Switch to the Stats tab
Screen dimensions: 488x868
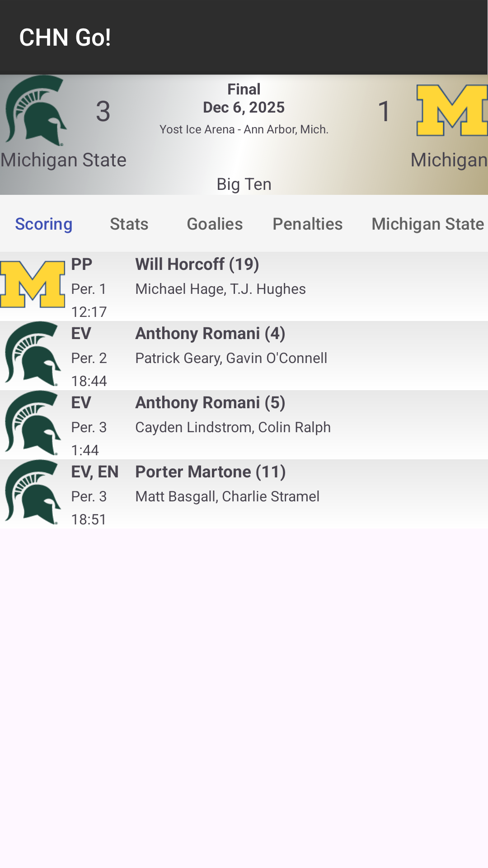point(129,224)
